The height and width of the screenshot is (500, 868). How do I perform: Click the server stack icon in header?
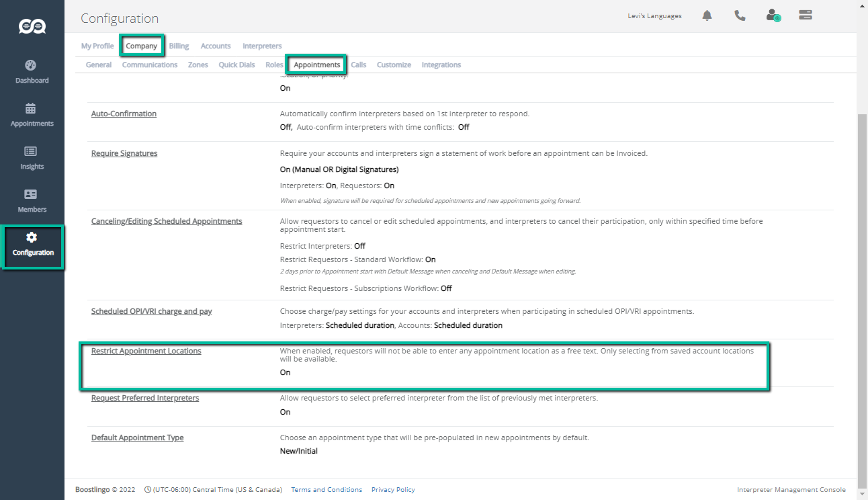point(806,15)
